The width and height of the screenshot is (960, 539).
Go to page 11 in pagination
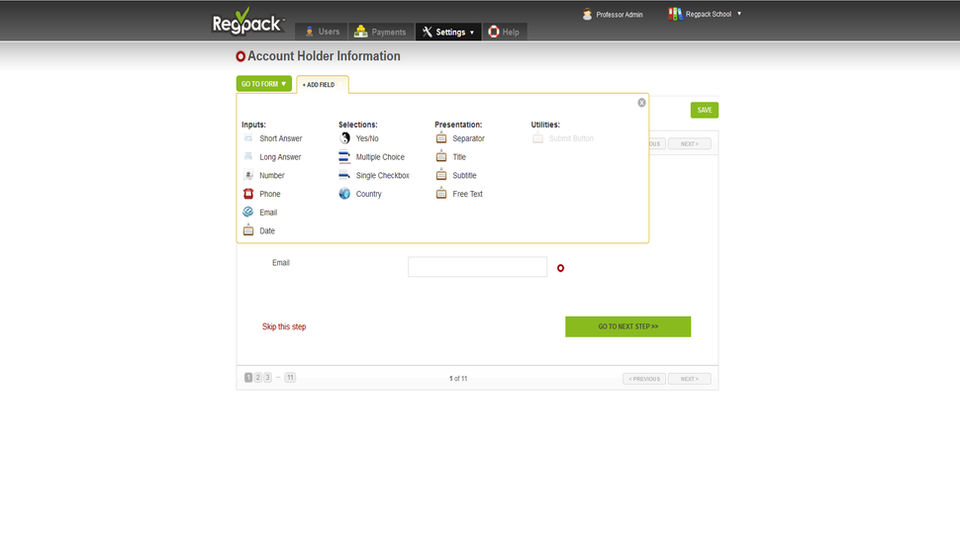pyautogui.click(x=290, y=378)
